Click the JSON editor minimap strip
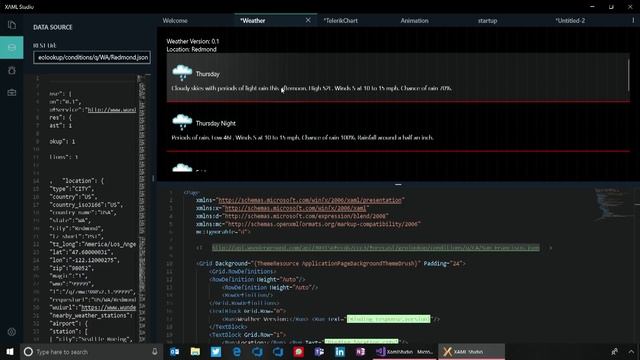The width and height of the screenshot is (640, 360). click(142, 208)
